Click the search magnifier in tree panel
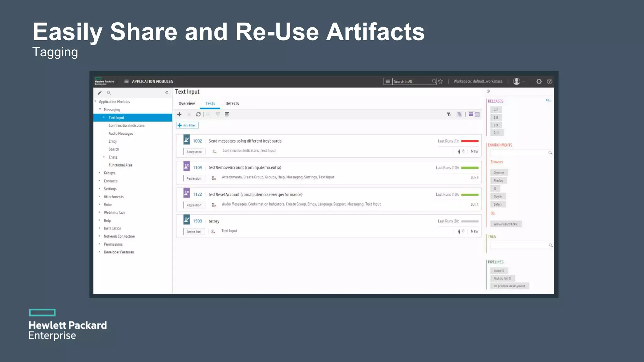 [x=109, y=93]
